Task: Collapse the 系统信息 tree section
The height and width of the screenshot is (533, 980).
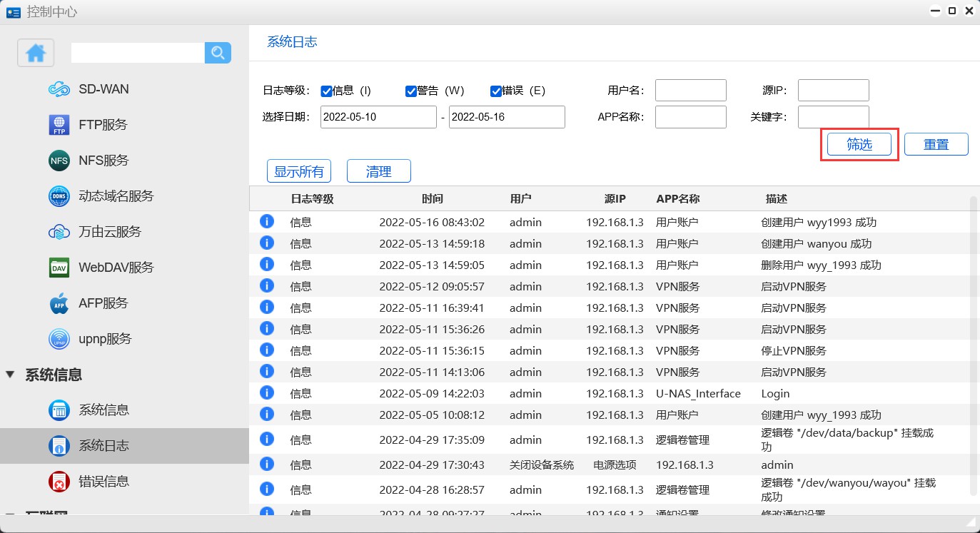Action: pos(10,375)
